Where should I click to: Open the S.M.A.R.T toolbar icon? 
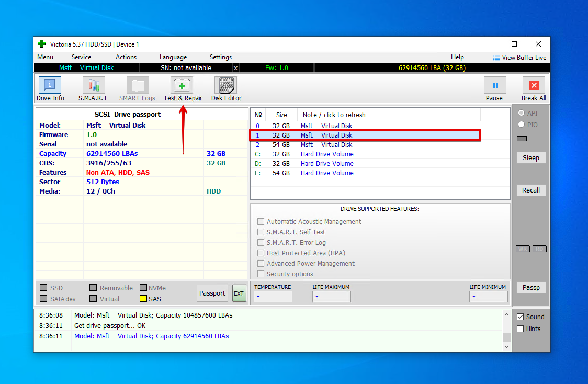[x=93, y=85]
